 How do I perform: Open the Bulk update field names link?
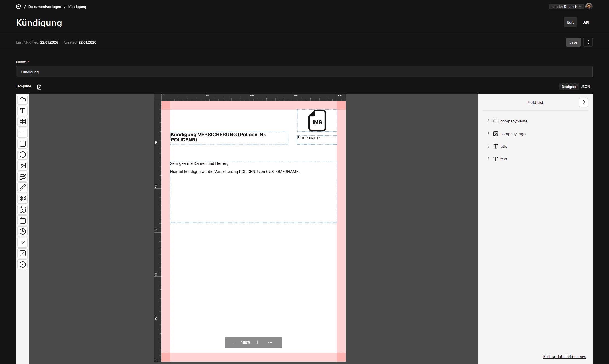[564, 356]
